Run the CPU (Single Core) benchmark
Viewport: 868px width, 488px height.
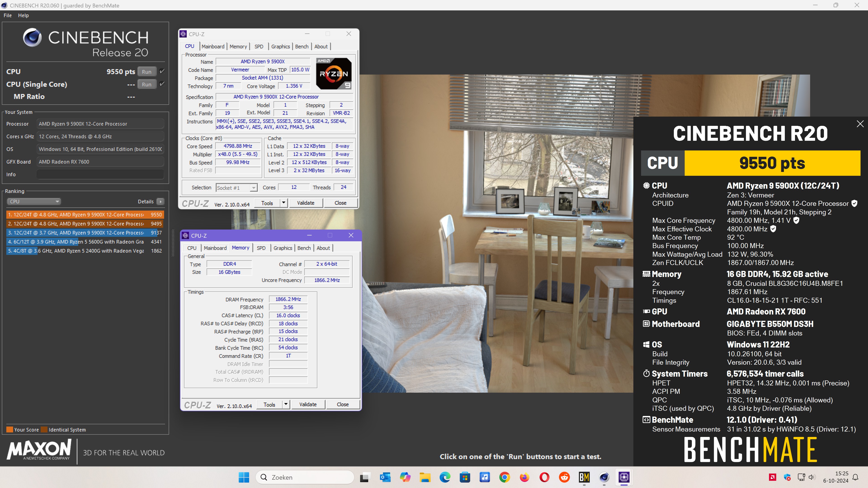(x=146, y=84)
